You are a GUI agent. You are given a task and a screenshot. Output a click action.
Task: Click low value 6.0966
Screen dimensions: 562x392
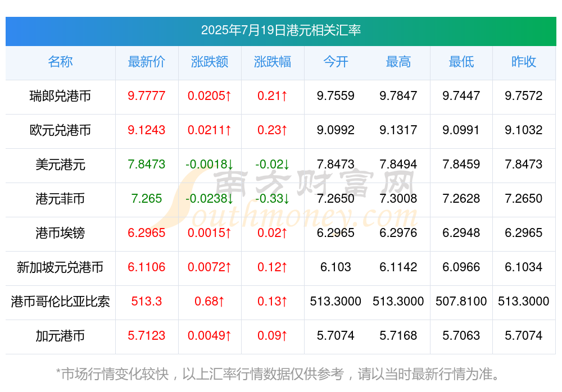[461, 267]
